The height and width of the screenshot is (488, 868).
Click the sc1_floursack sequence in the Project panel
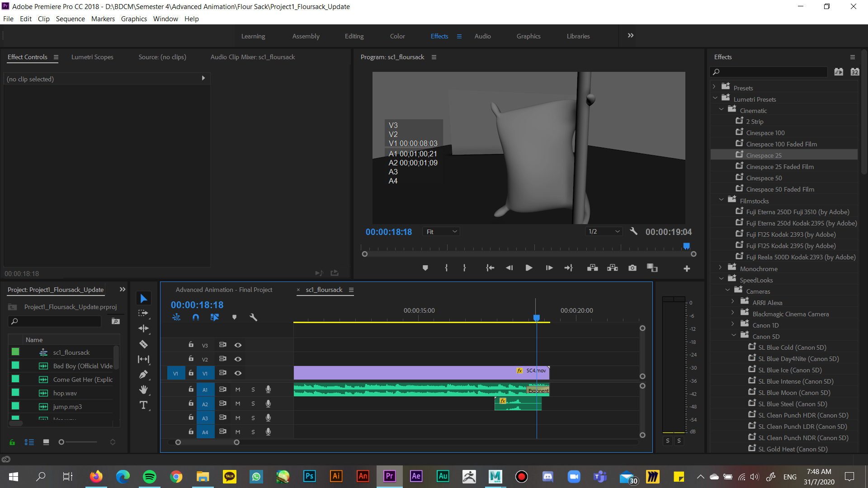71,352
